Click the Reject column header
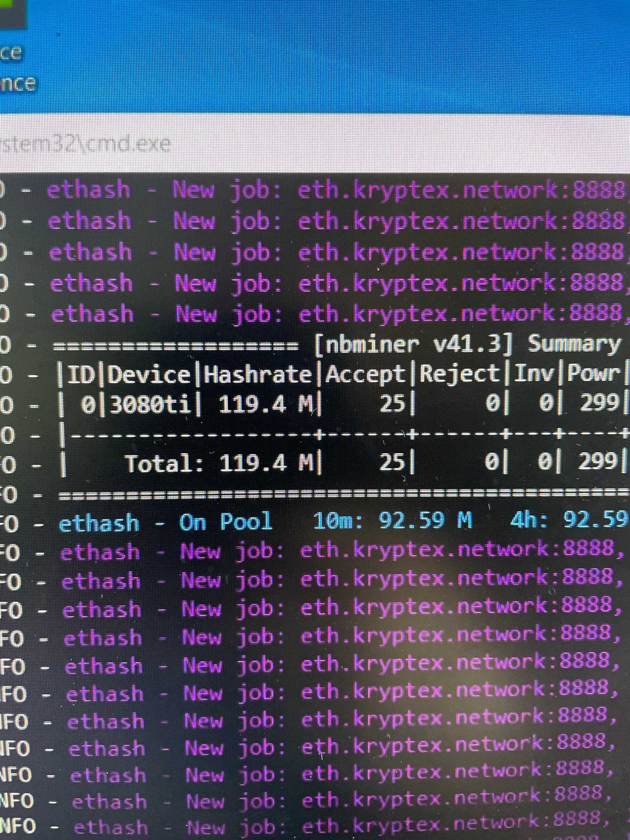 (459, 374)
